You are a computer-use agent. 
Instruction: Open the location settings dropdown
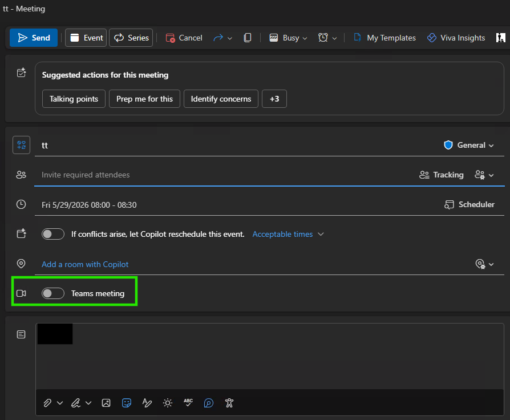(x=484, y=264)
